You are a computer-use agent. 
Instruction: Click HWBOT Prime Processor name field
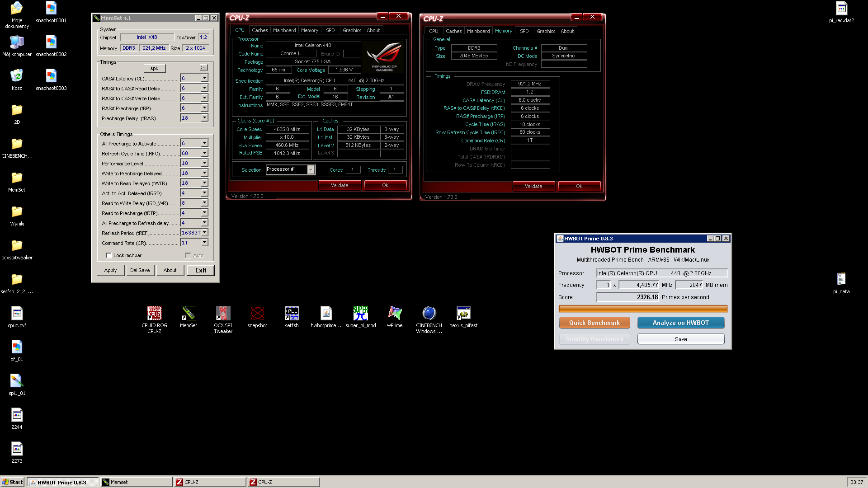coord(662,273)
